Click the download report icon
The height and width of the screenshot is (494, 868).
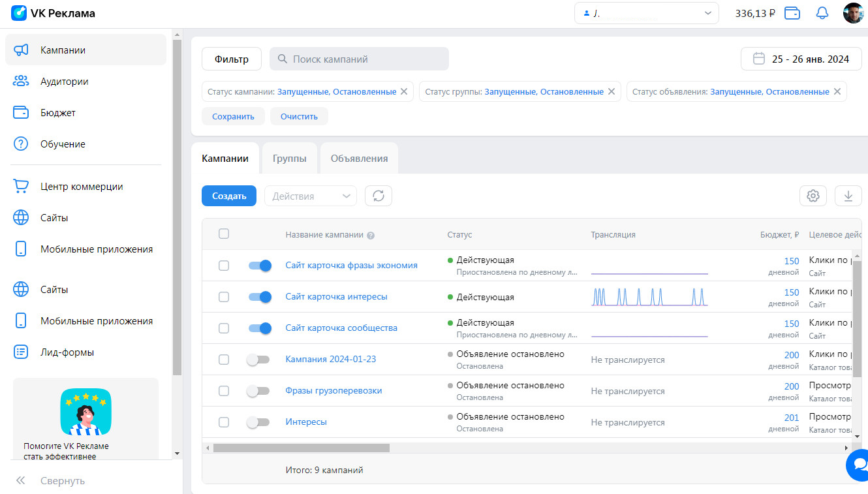pyautogui.click(x=848, y=196)
